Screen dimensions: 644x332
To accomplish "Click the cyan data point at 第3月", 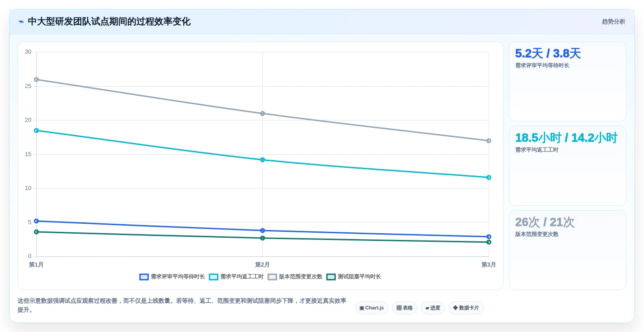I will coord(489,177).
